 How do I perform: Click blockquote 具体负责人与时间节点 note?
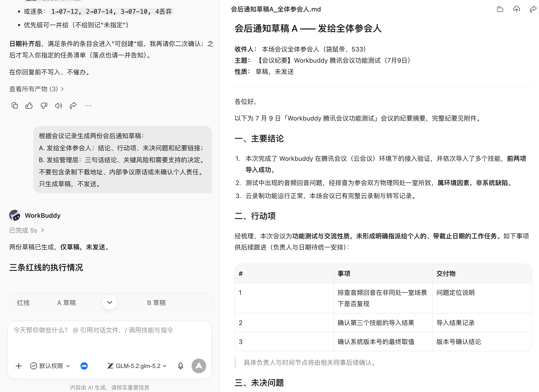pos(310,362)
